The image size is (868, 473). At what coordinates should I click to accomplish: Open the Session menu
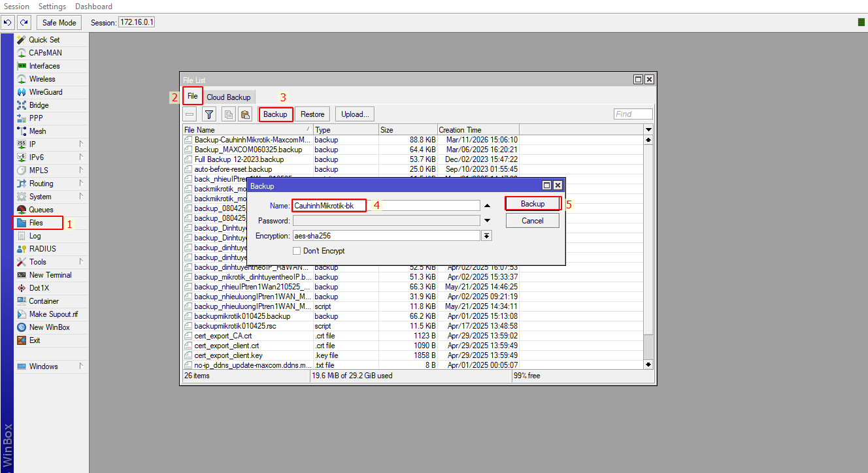pyautogui.click(x=16, y=6)
